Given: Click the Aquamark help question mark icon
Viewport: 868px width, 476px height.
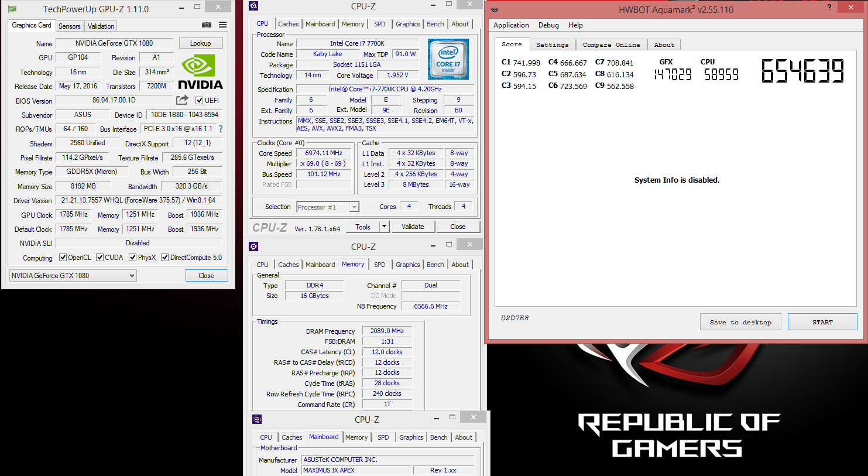Looking at the screenshot, I should 829,8.
